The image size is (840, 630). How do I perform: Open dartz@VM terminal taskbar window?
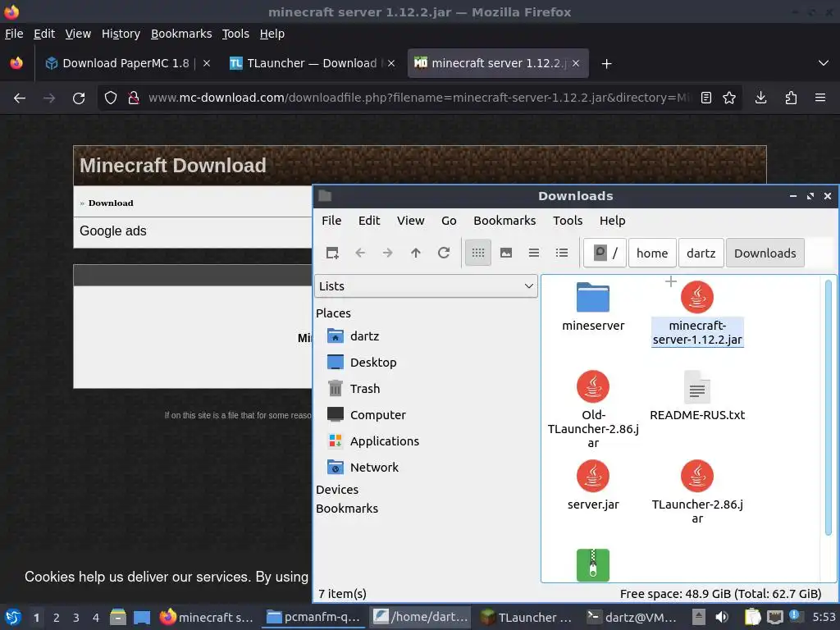[632, 618]
